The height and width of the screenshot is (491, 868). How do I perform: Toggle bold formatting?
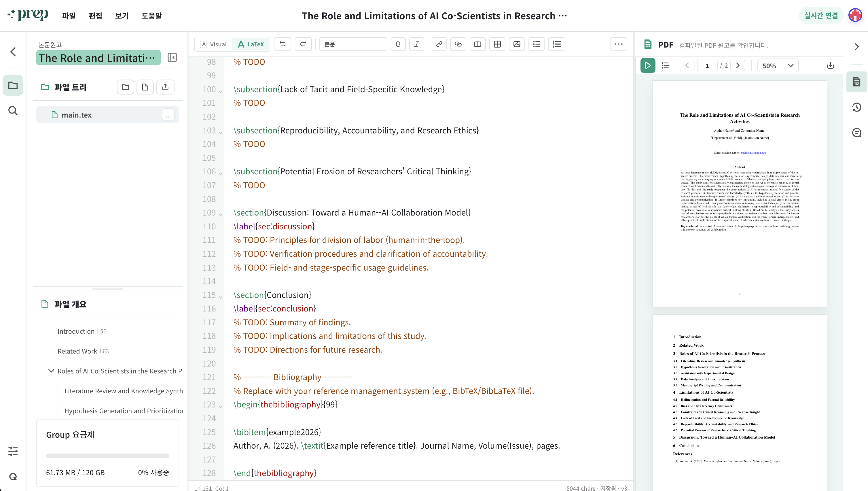point(398,44)
